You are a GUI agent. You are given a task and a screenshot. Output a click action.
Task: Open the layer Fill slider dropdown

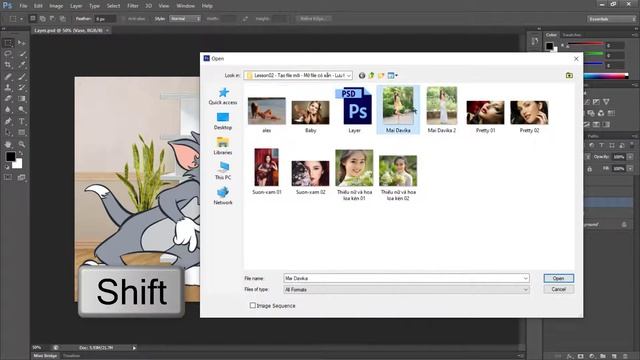click(630, 168)
